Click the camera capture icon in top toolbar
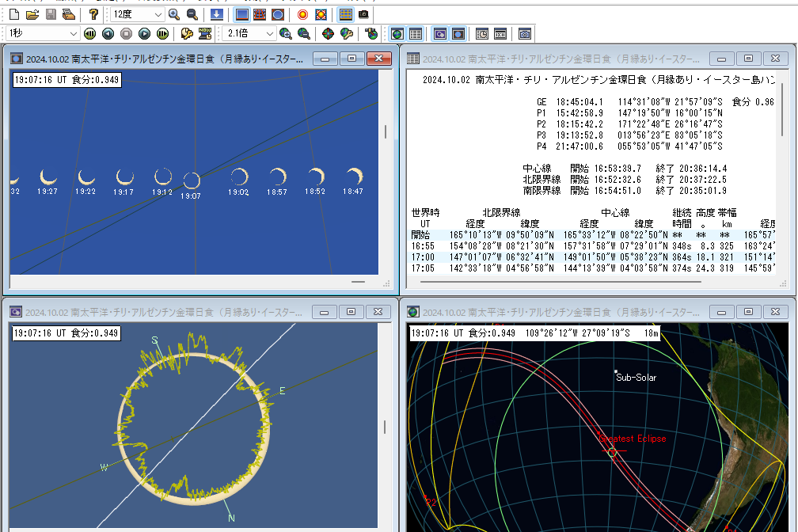The image size is (798, 532). pos(363,15)
